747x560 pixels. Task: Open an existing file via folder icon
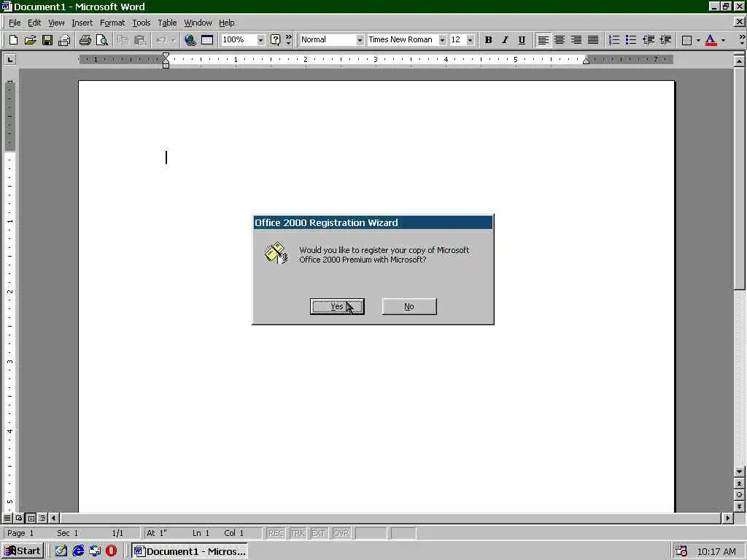click(30, 40)
